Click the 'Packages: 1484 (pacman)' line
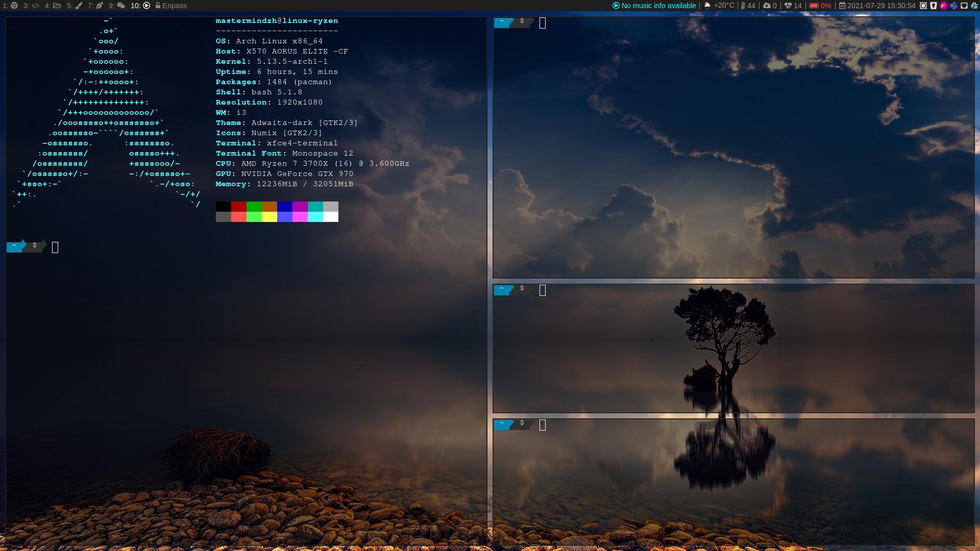 click(274, 82)
